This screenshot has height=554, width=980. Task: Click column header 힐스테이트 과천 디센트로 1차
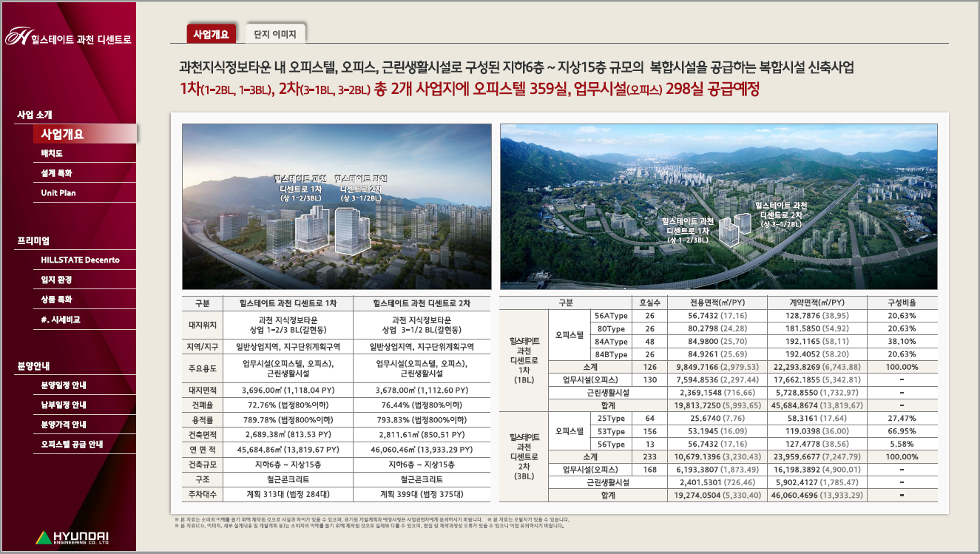pos(288,303)
